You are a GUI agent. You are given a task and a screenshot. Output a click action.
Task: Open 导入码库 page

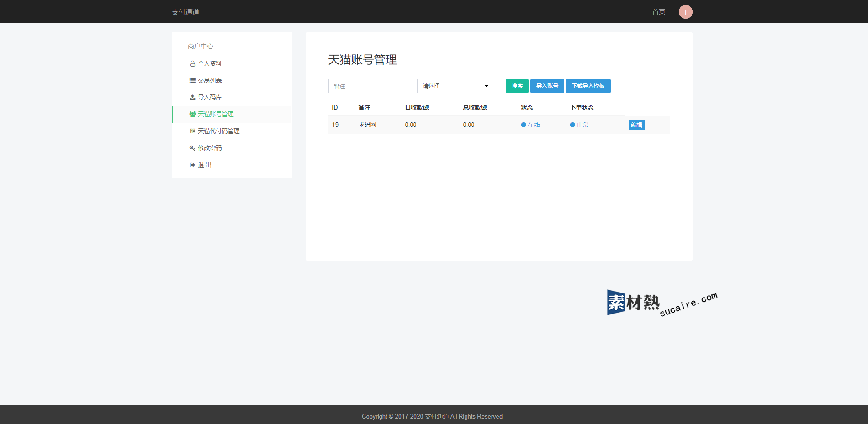click(232, 97)
